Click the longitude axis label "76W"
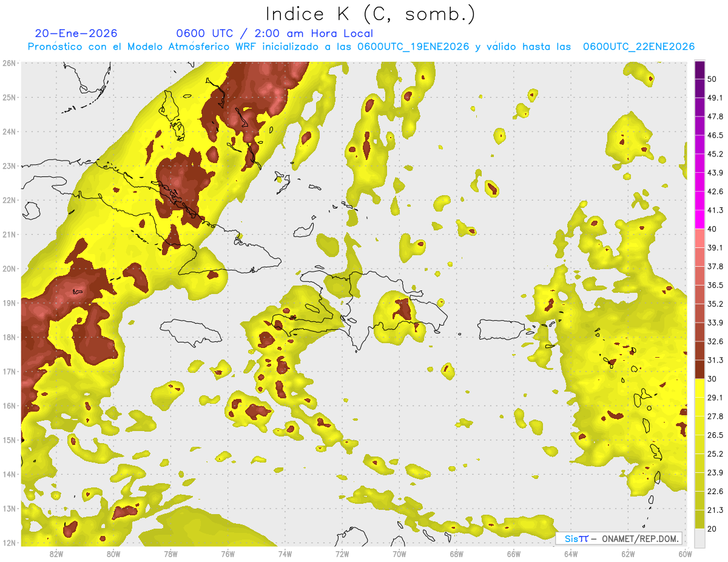This screenshot has width=728, height=562. point(227,554)
